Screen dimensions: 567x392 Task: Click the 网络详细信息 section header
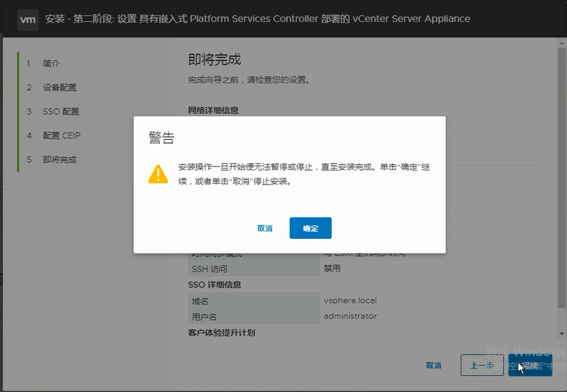[213, 110]
